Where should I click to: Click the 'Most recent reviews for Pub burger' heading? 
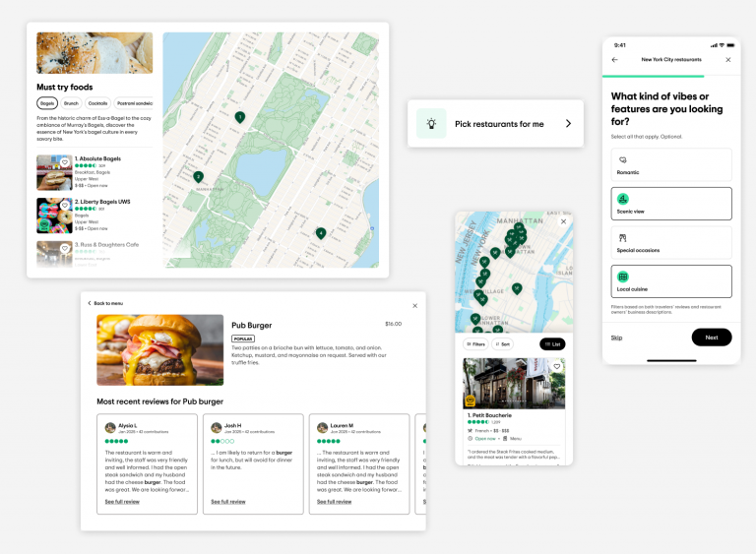tap(160, 401)
